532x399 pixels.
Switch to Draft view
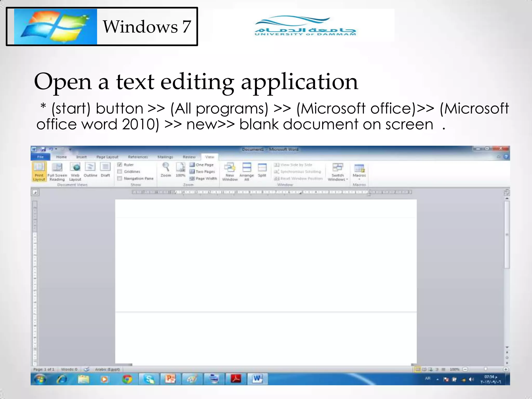pos(105,170)
